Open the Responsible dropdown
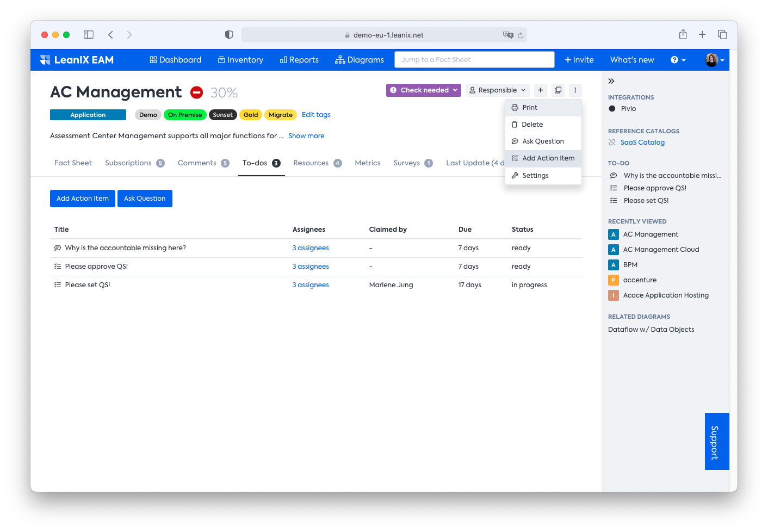768x532 pixels. coord(498,90)
